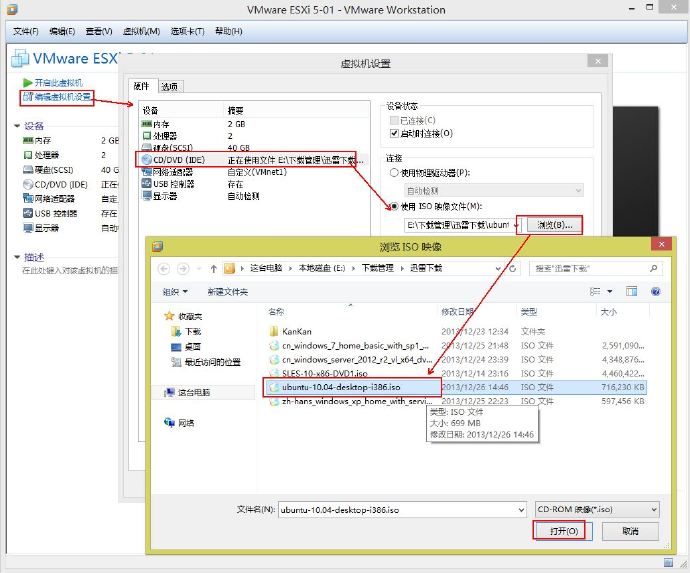Switch to the Hardware tab

(x=142, y=86)
